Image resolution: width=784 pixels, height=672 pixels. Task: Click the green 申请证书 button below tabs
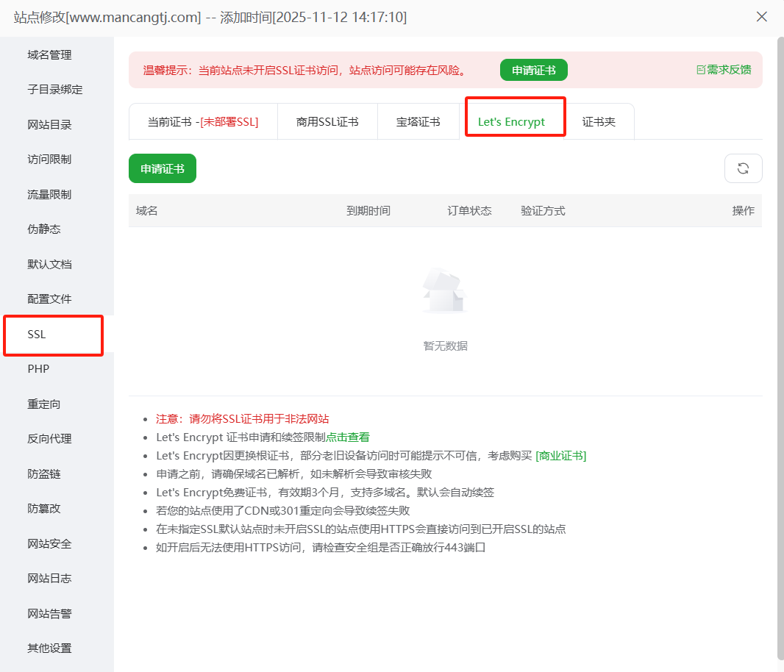click(x=163, y=168)
